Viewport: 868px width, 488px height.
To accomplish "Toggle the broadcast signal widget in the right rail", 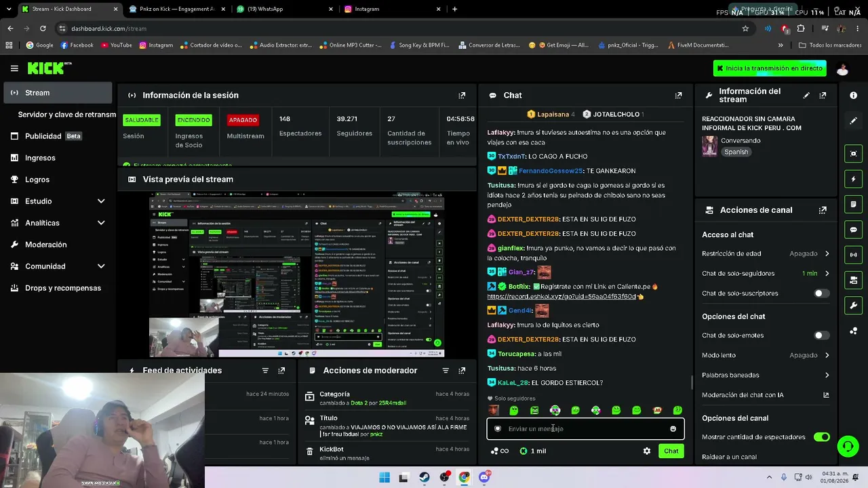I will coord(853,255).
